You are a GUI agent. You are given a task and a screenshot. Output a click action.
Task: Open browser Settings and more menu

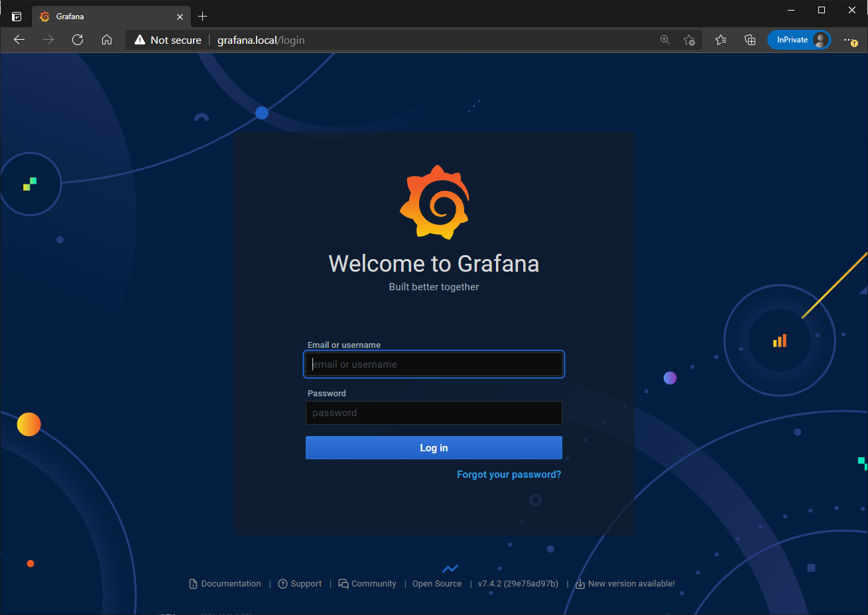pyautogui.click(x=850, y=40)
